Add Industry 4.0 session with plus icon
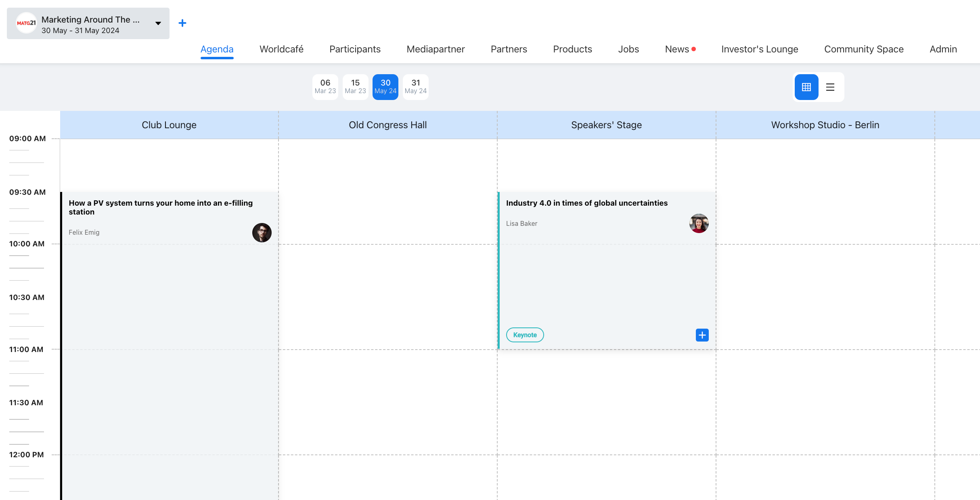Image resolution: width=980 pixels, height=500 pixels. 702,335
